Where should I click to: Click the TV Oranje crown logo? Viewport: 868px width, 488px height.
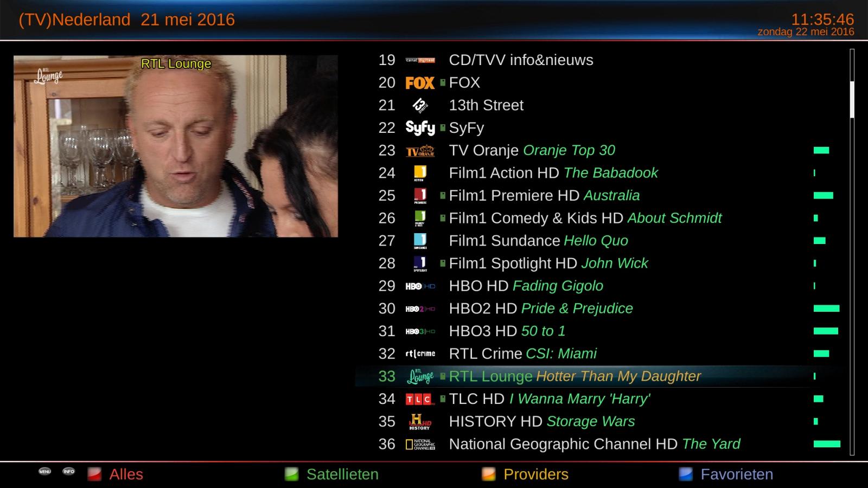tap(420, 151)
